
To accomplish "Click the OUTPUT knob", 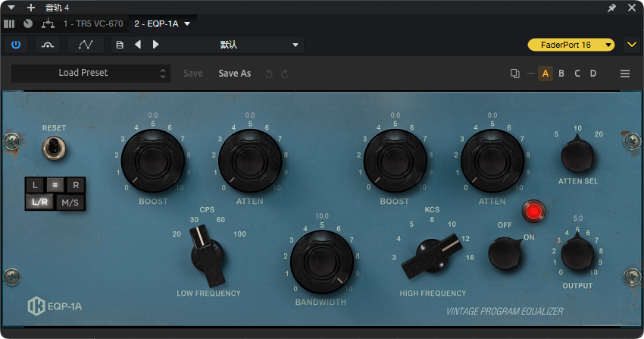I will 577,253.
